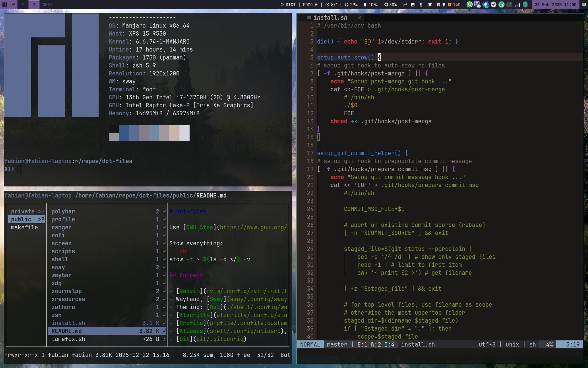Click the Alacritty link in README preview
This screenshot has width=588, height=368.
pos(194,315)
